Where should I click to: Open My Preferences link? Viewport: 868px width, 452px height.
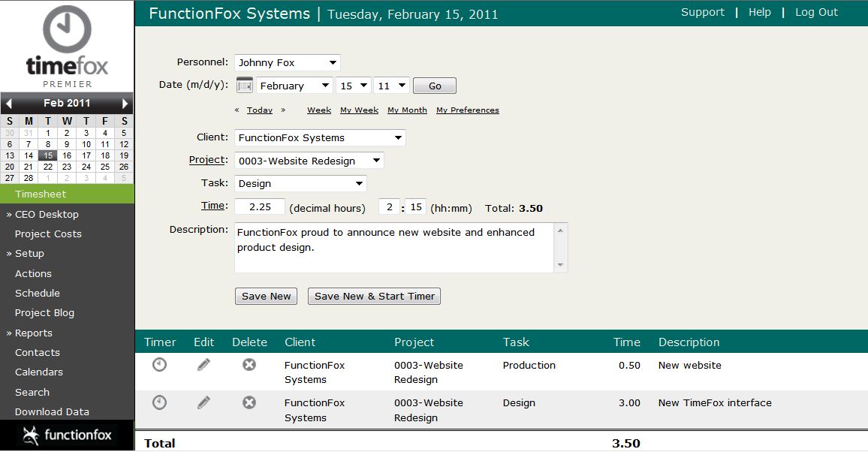tap(468, 110)
